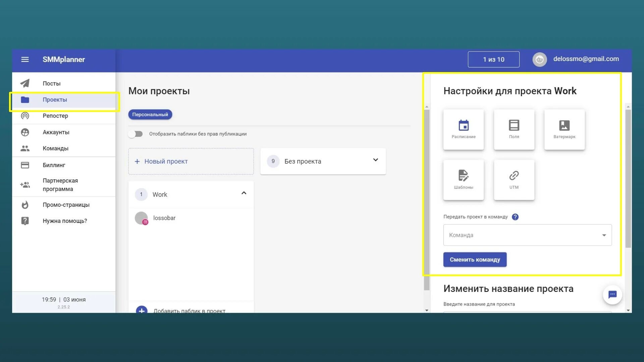644x362 pixels.
Task: Collapse the Work project card
Action: coord(244,193)
